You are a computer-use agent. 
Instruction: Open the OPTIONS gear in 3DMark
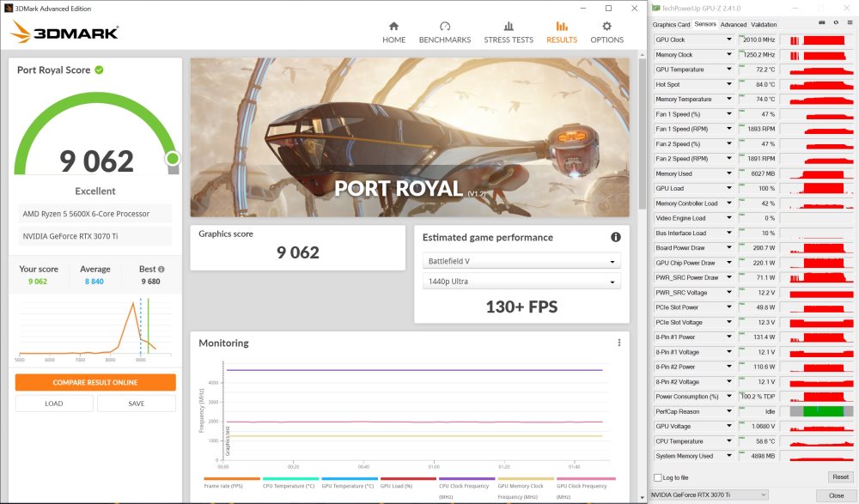pos(606,32)
